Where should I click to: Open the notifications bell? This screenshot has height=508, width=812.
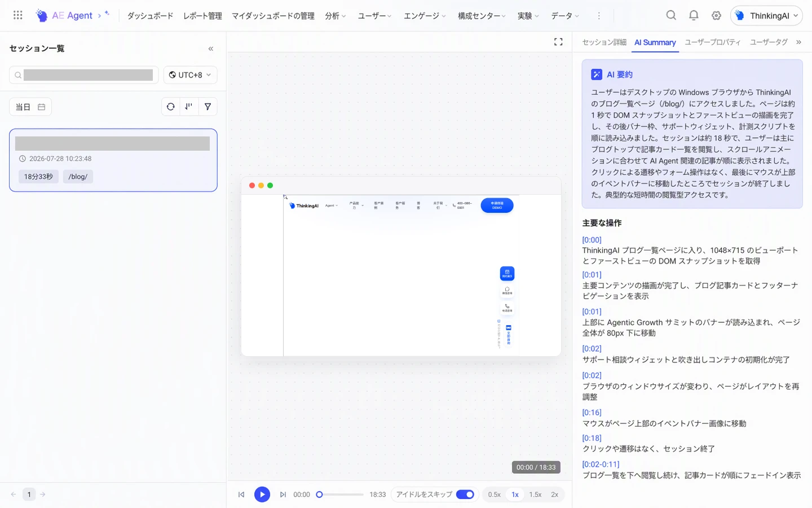pos(694,15)
